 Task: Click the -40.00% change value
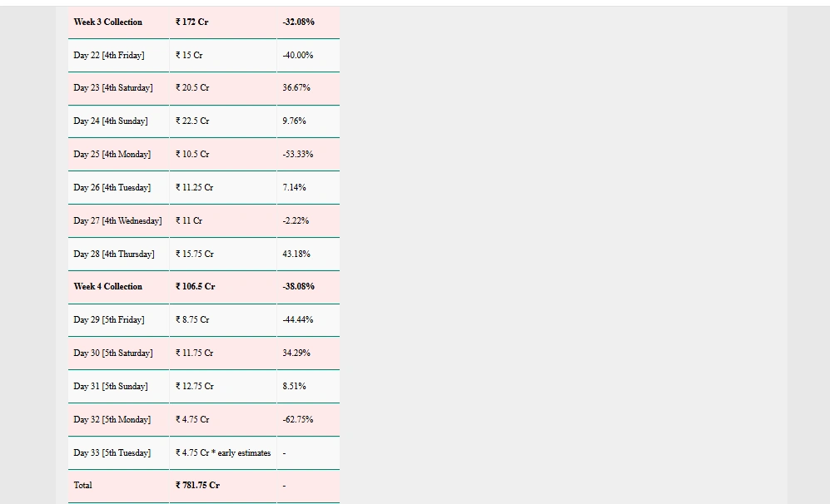298,56
